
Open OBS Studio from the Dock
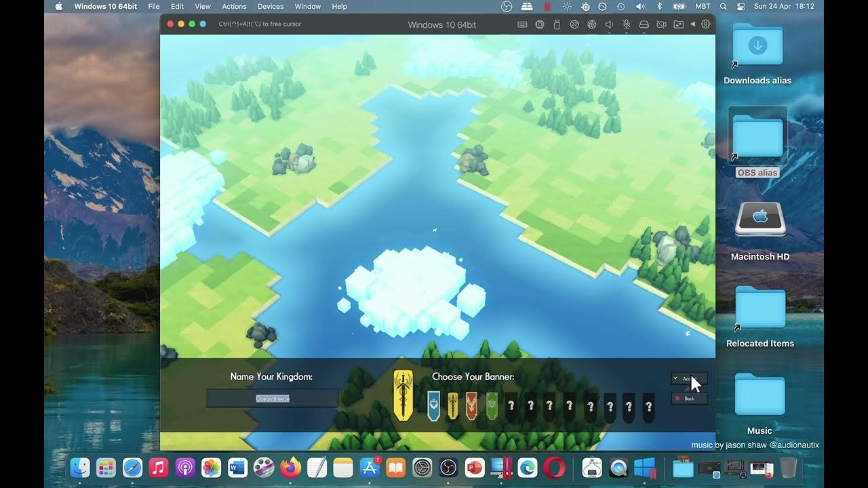[449, 468]
